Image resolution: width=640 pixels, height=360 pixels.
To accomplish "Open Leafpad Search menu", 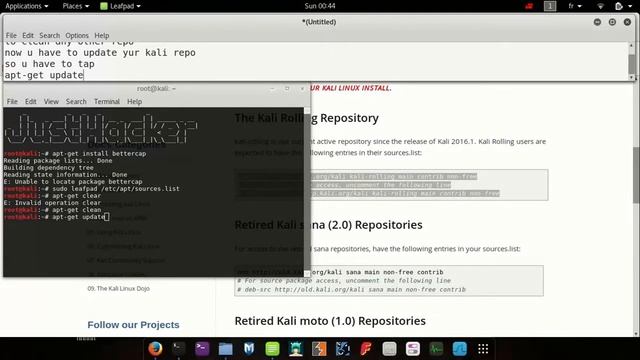I will tap(49, 36).
